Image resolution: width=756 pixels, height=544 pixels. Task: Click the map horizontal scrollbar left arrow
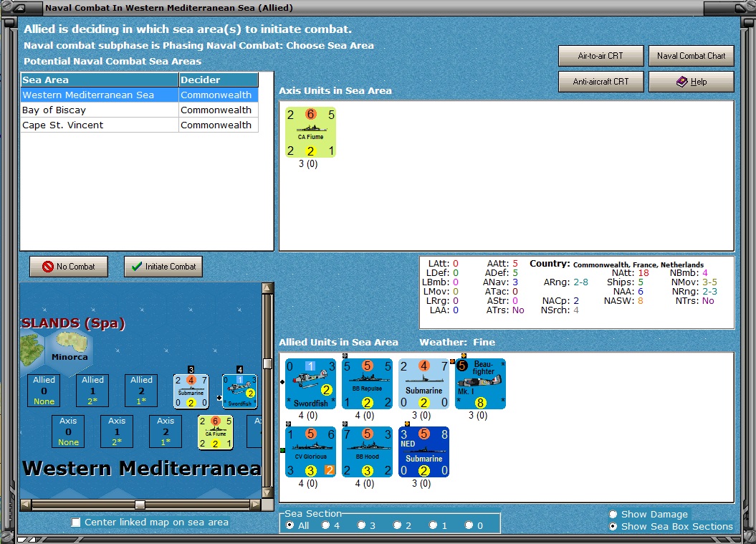[26, 505]
